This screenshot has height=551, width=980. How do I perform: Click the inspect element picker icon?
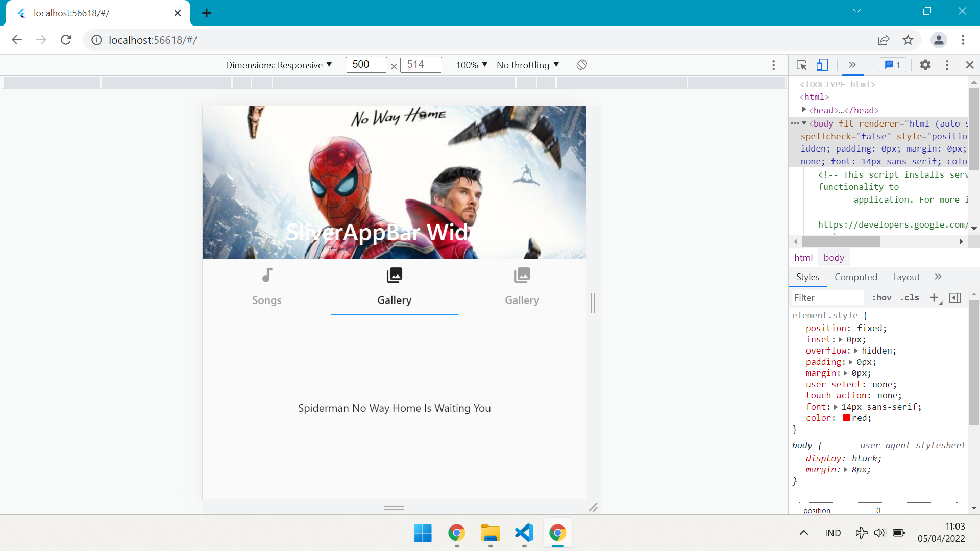pos(801,65)
